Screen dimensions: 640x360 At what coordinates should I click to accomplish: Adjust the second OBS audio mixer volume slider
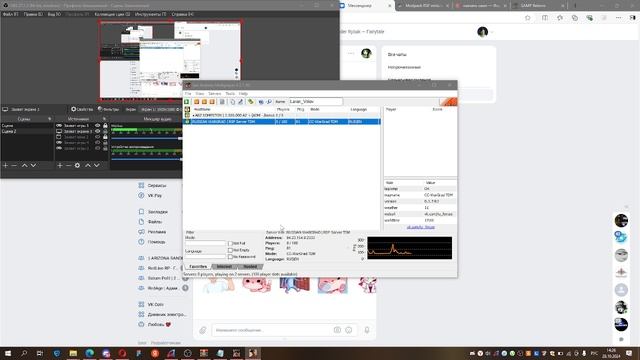click(147, 159)
